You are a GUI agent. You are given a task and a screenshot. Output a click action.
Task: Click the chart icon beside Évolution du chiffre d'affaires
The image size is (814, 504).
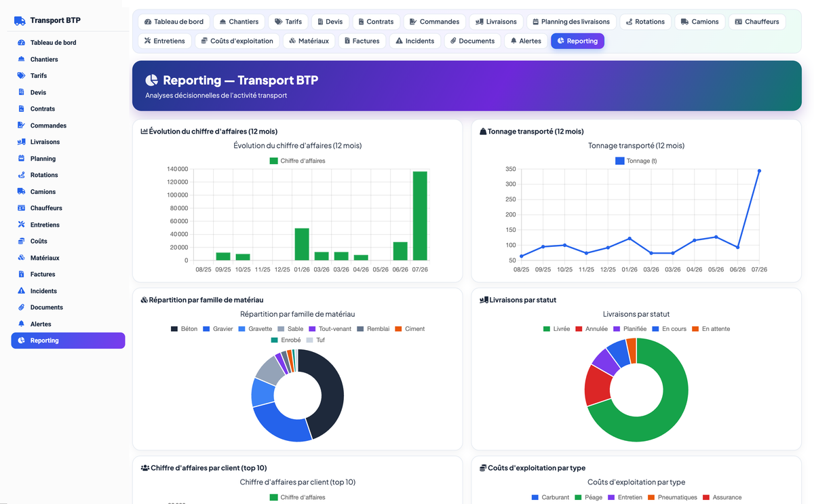(x=144, y=132)
